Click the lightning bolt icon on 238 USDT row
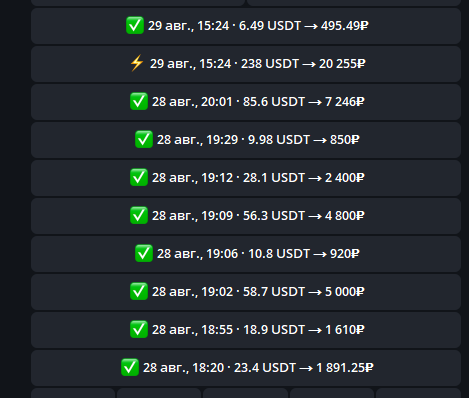 tap(137, 63)
